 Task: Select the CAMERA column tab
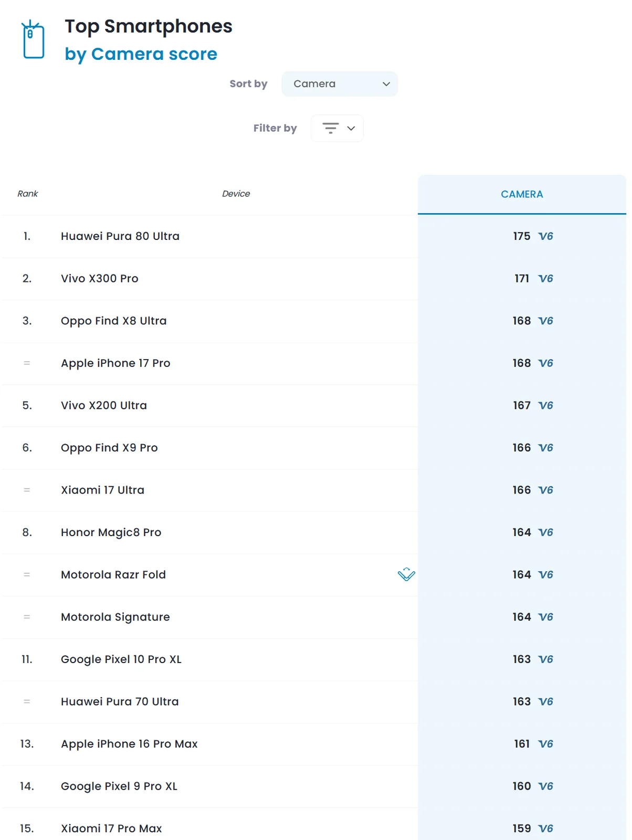(x=521, y=194)
